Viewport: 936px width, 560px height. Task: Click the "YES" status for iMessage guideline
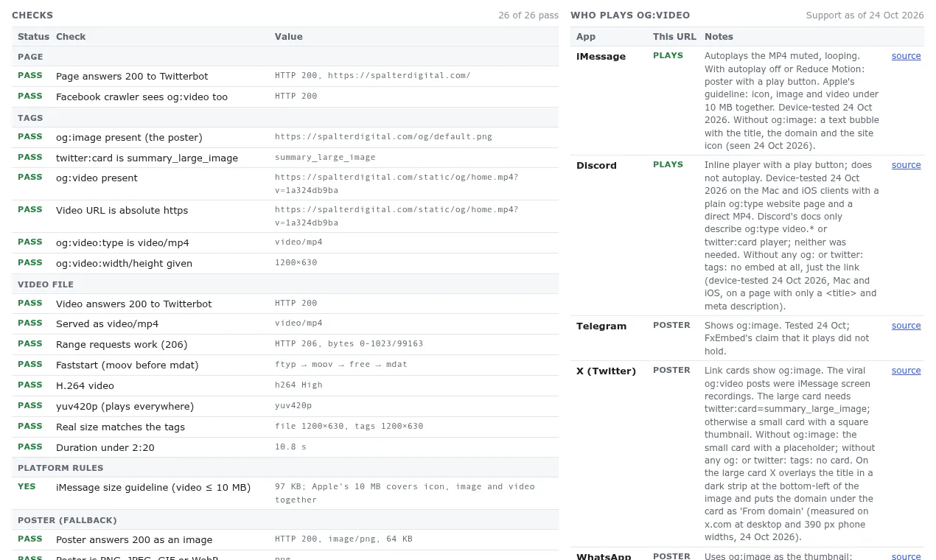point(27,487)
